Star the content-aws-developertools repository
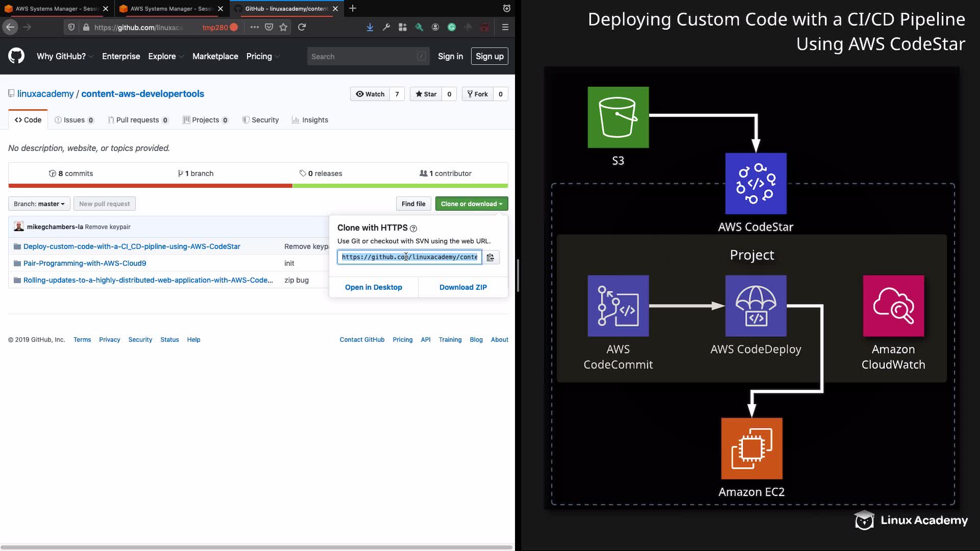This screenshot has width=980, height=551. pos(426,94)
